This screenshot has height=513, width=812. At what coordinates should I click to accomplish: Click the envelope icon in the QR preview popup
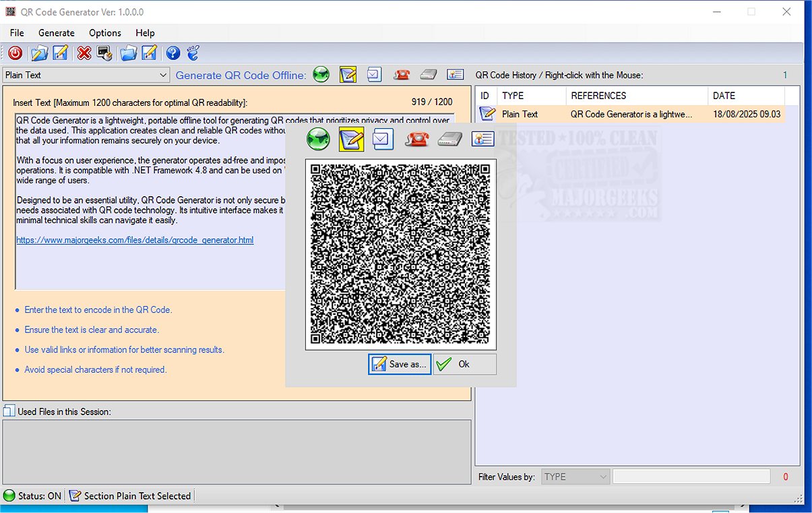pyautogui.click(x=383, y=139)
